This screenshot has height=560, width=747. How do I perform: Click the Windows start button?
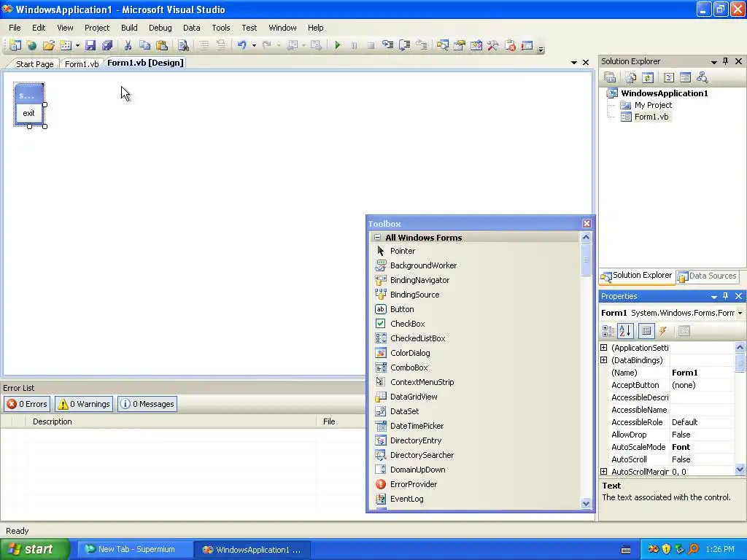point(34,549)
